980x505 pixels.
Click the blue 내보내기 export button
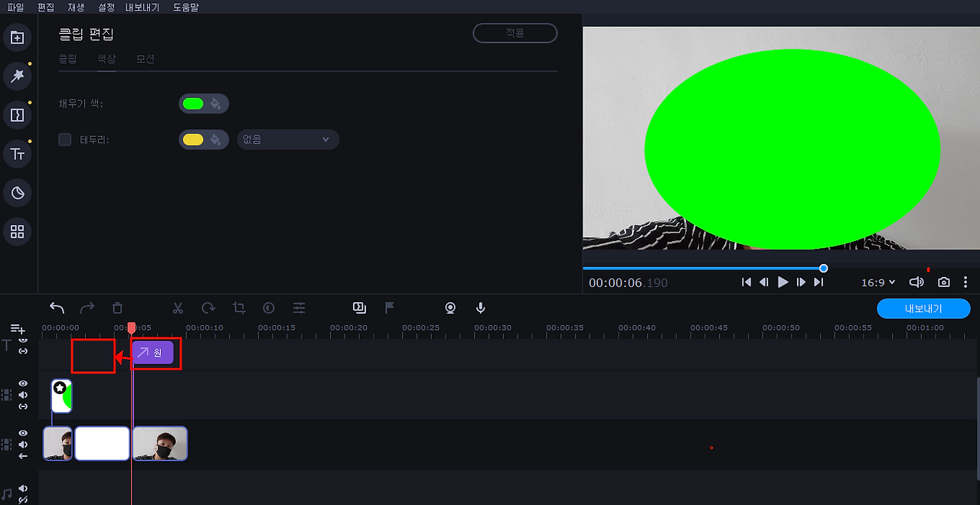(923, 309)
